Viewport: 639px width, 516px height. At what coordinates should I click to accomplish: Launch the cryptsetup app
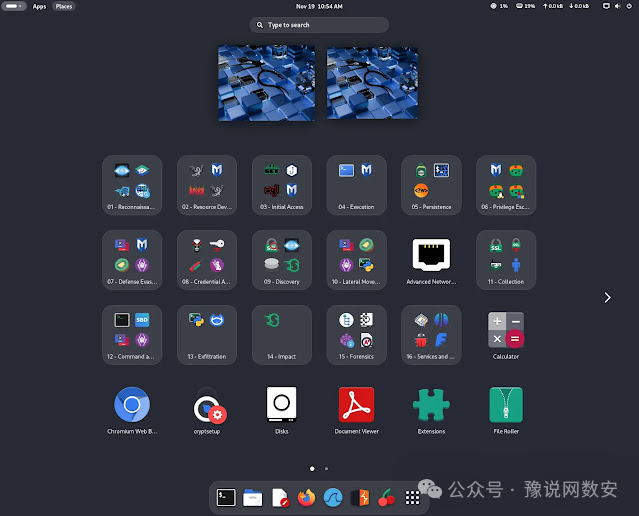pyautogui.click(x=207, y=410)
